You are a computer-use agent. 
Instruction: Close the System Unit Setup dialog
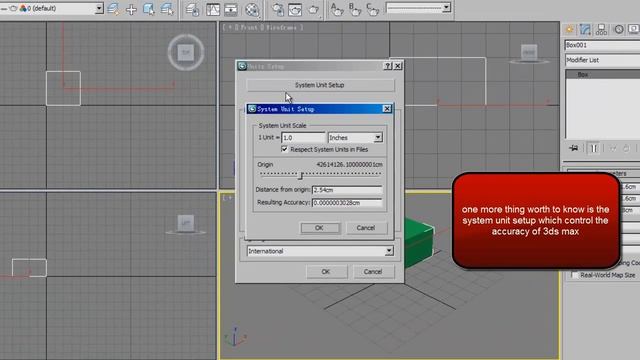coord(387,109)
